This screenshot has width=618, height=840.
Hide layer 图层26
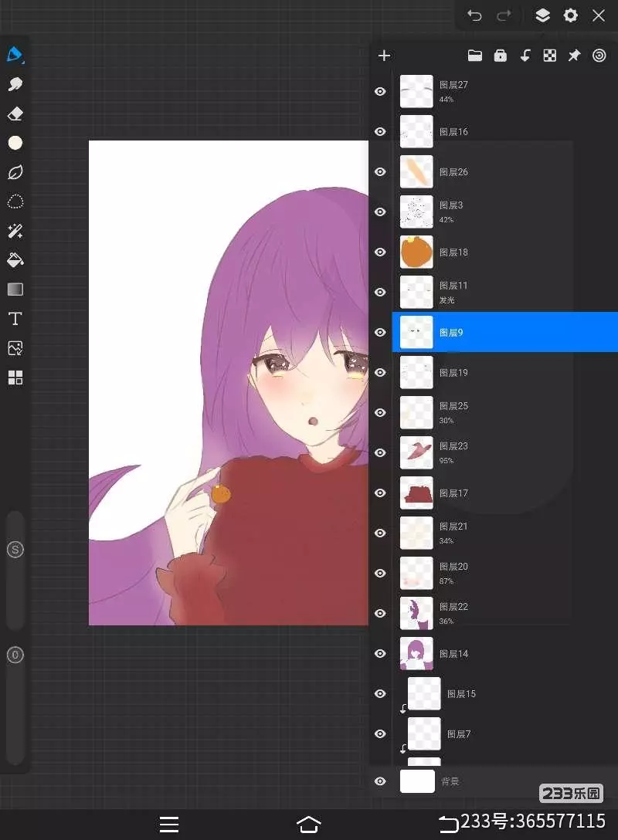(x=380, y=172)
